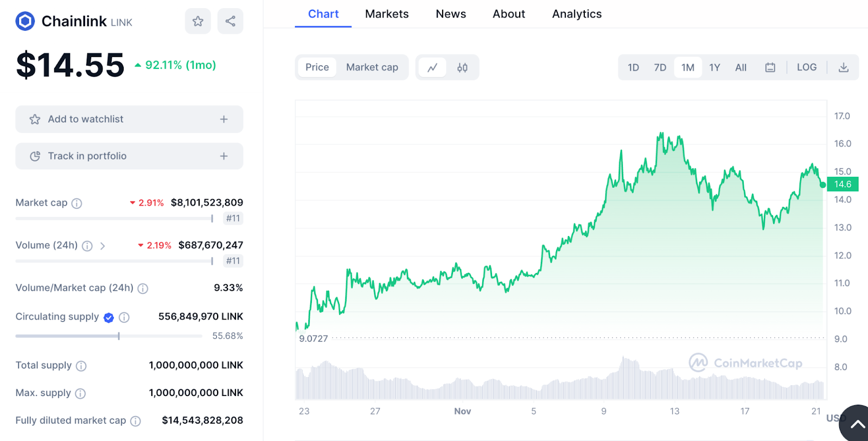Show Max. supply info icon
The width and height of the screenshot is (868, 441).
tap(80, 394)
